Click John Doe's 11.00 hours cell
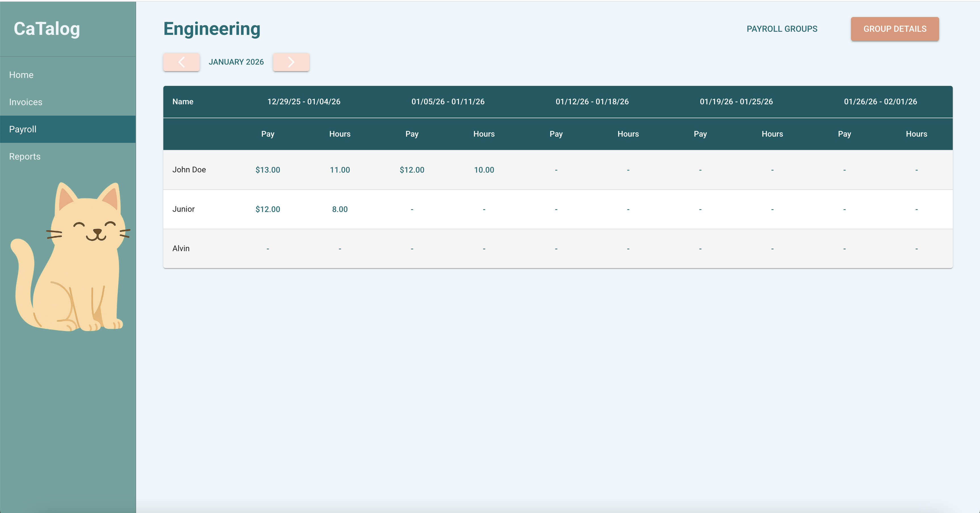Viewport: 980px width, 513px height. pos(340,170)
